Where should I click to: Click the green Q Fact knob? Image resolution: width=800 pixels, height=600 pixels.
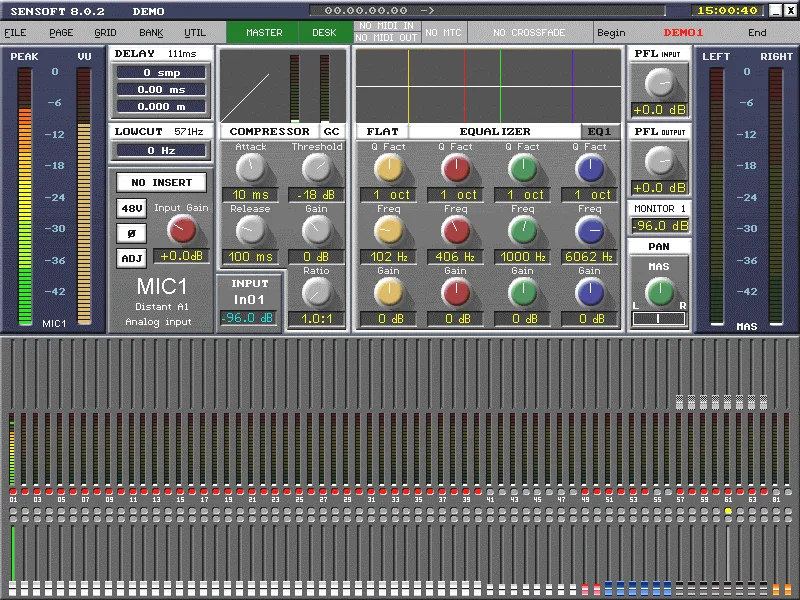click(523, 168)
